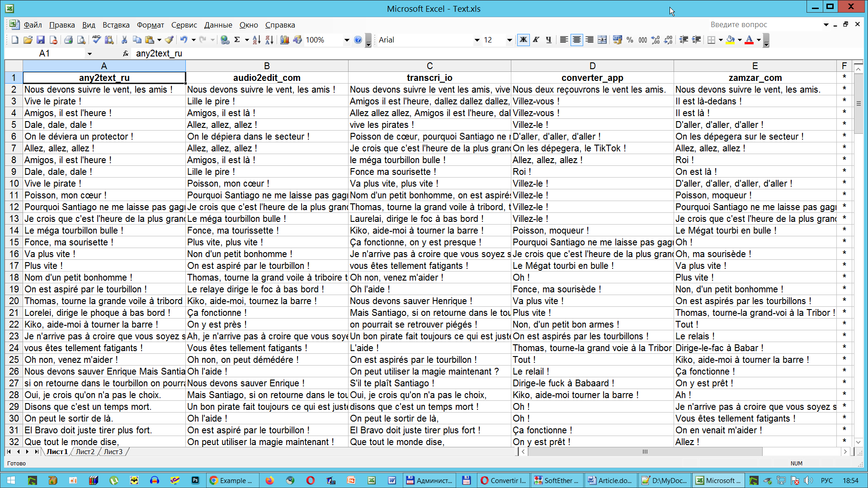Toggle bold formatting (Ж button)
The width and height of the screenshot is (868, 488).
tap(523, 40)
